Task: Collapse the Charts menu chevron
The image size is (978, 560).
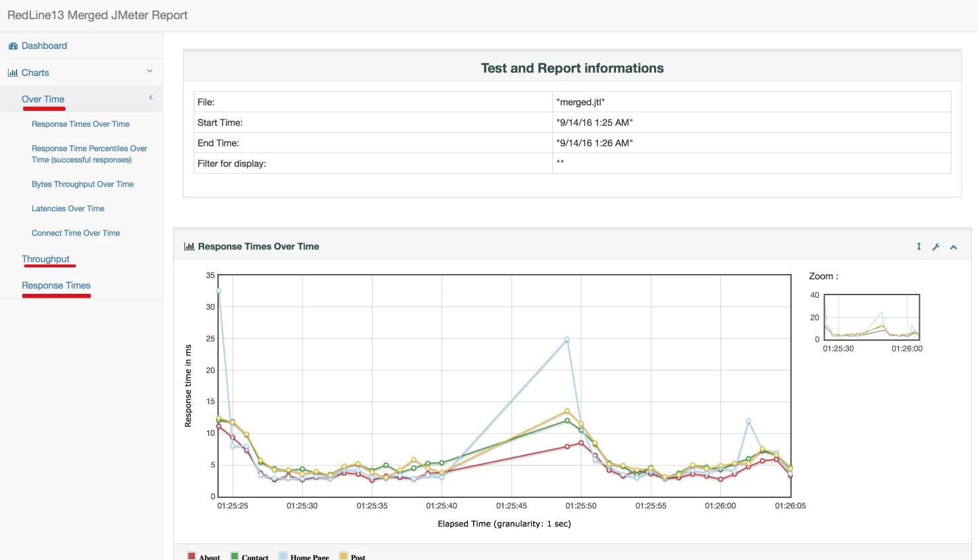Action: 149,71
